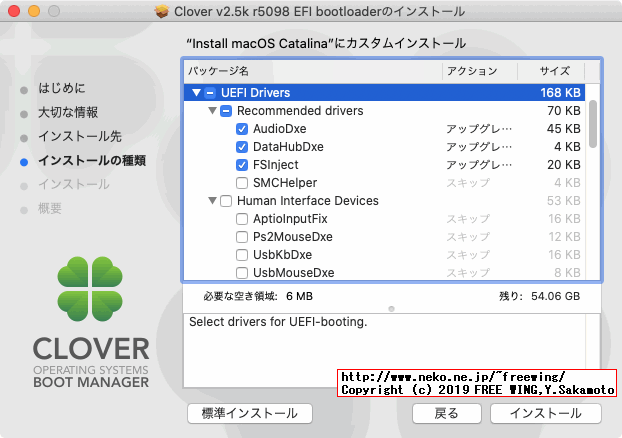The width and height of the screenshot is (622, 438).
Task: Click the AudioDxe action アップグレ… cell
Action: [x=479, y=129]
